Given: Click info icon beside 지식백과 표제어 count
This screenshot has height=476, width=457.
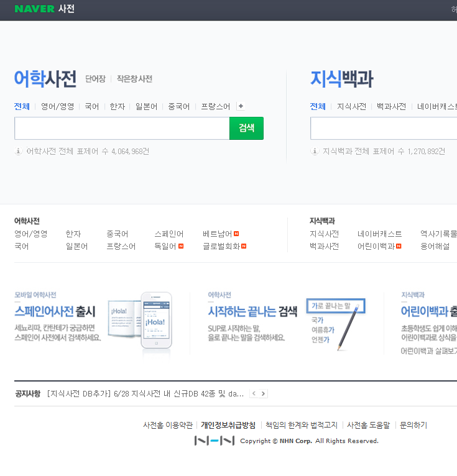Looking at the screenshot, I should 315,151.
